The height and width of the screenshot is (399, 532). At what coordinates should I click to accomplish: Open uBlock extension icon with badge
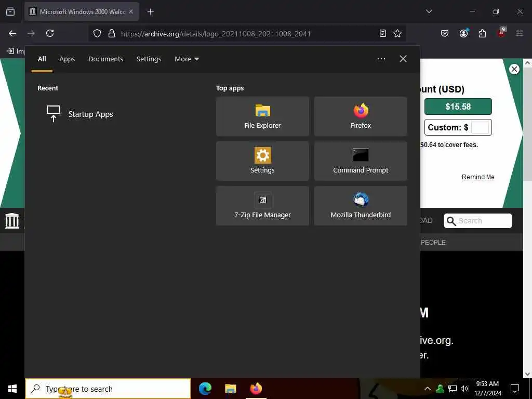[501, 33]
